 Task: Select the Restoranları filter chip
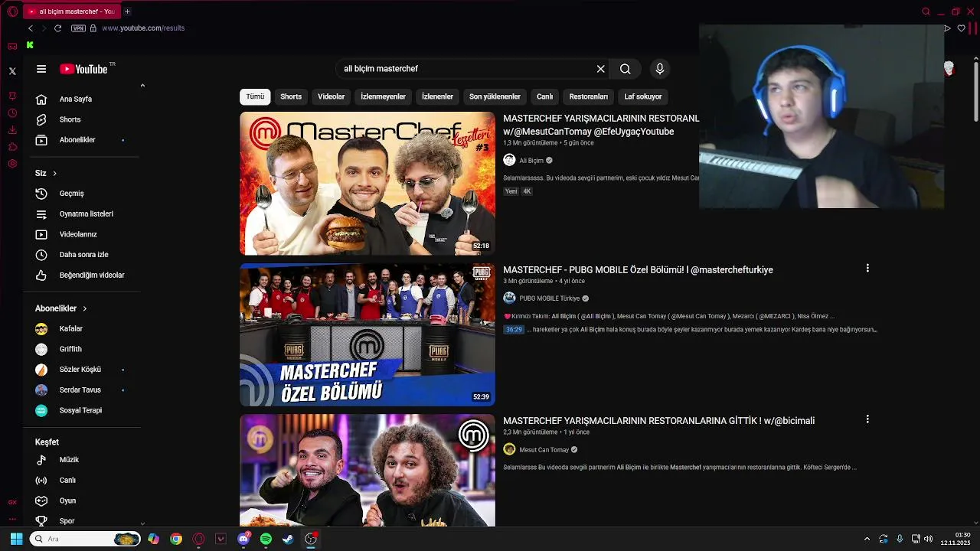589,96
